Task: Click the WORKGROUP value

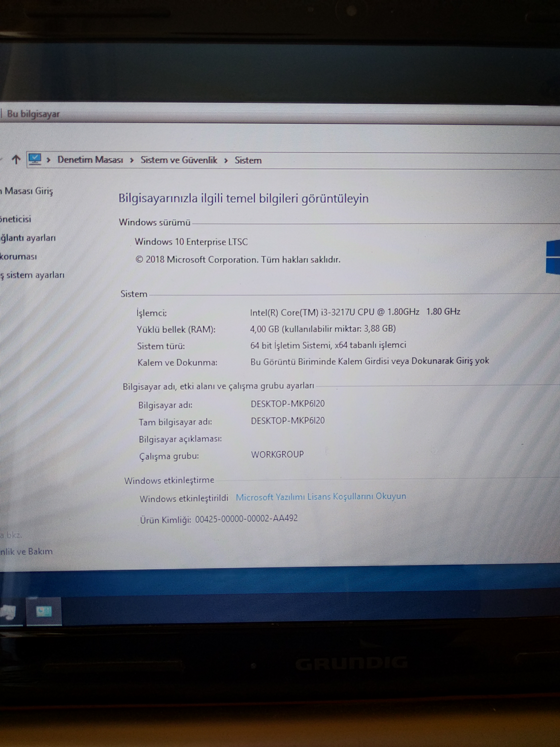Action: click(x=277, y=454)
